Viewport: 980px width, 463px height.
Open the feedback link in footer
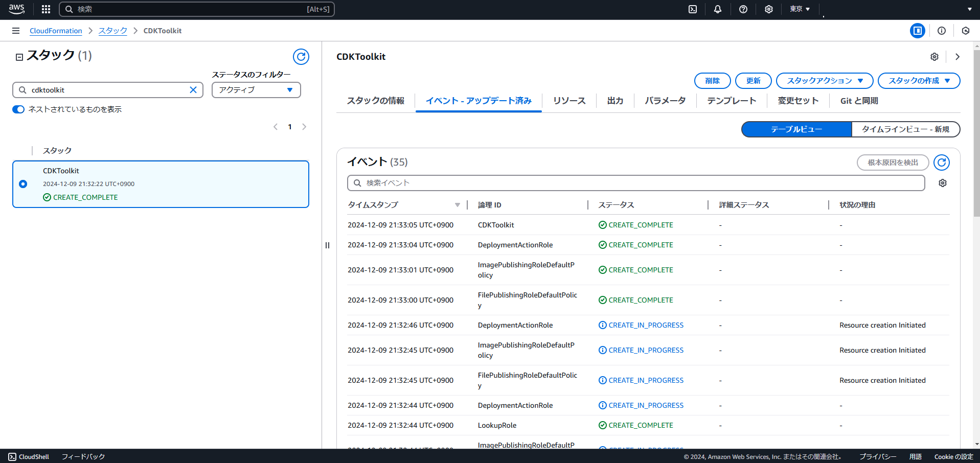(83, 457)
